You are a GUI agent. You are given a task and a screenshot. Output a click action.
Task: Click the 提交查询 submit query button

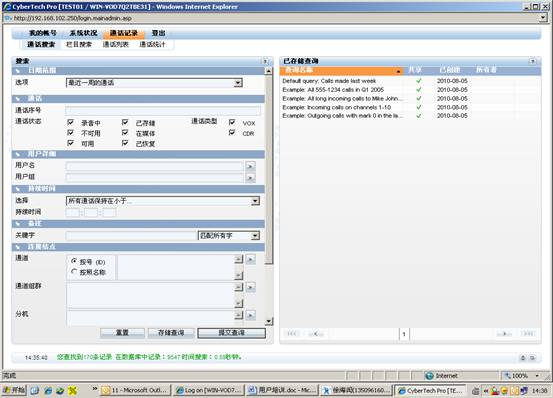231,333
